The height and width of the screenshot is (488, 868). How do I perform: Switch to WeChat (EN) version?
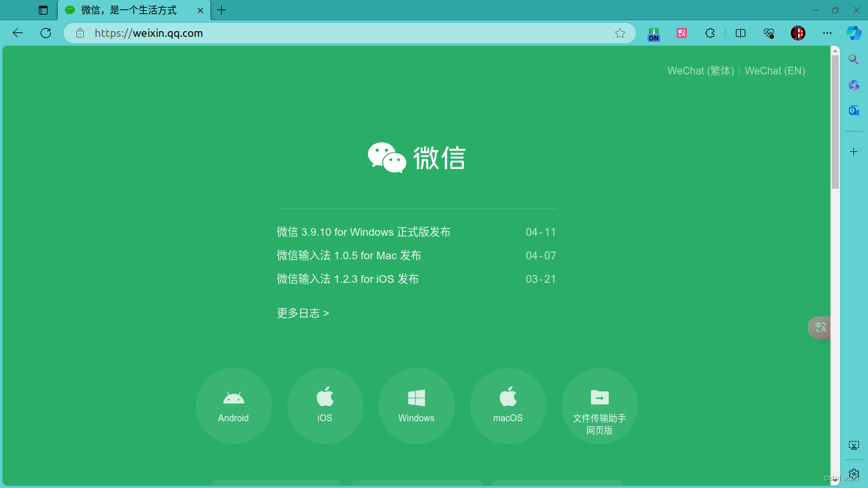(775, 71)
